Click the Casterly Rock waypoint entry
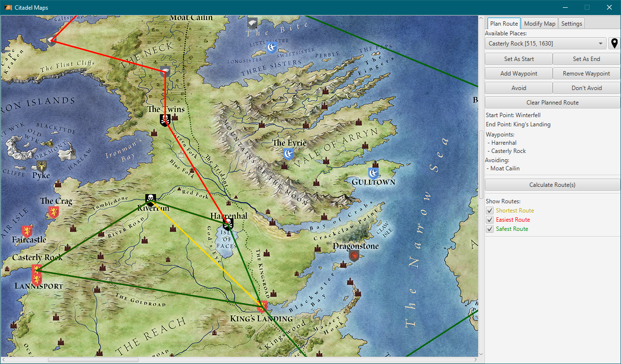Screen dimensions: 621x364 pyautogui.click(x=509, y=151)
